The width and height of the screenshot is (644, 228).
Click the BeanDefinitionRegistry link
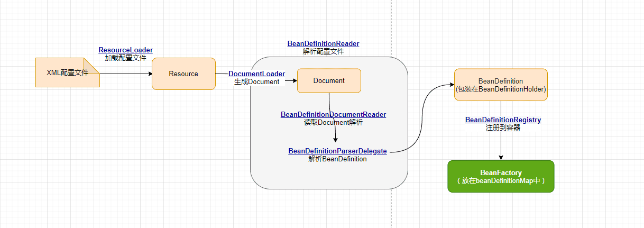pyautogui.click(x=503, y=120)
